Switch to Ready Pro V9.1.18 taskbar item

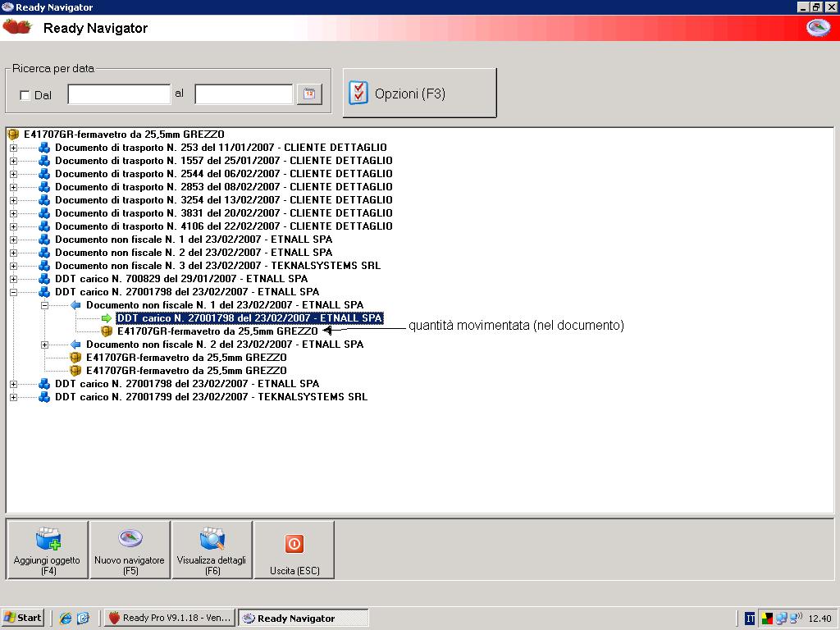(x=170, y=618)
